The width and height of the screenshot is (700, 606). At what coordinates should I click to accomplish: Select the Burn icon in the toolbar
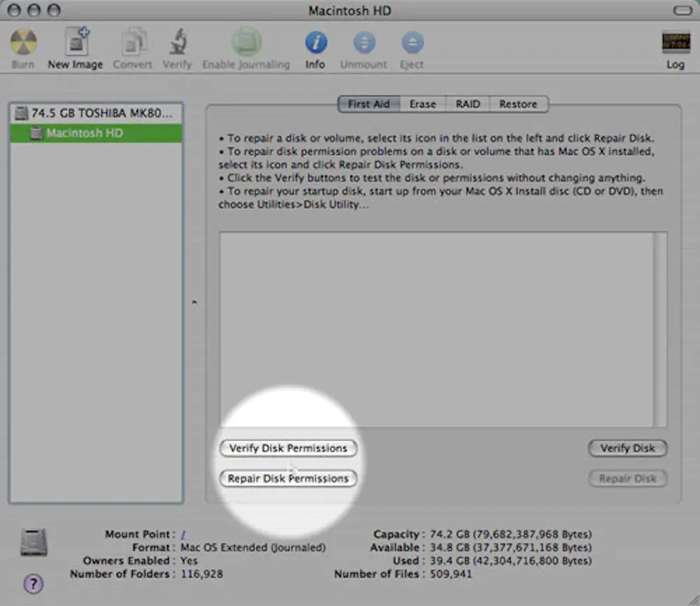pos(23,42)
